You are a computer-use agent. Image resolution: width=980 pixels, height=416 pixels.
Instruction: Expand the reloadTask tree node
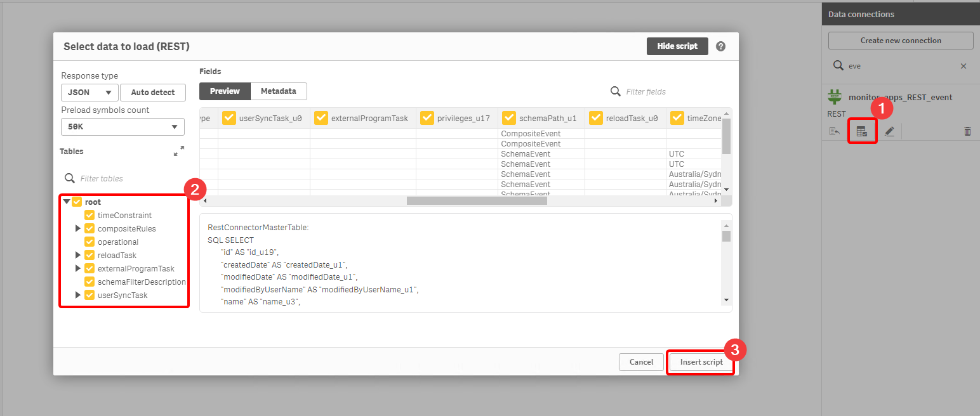click(78, 255)
